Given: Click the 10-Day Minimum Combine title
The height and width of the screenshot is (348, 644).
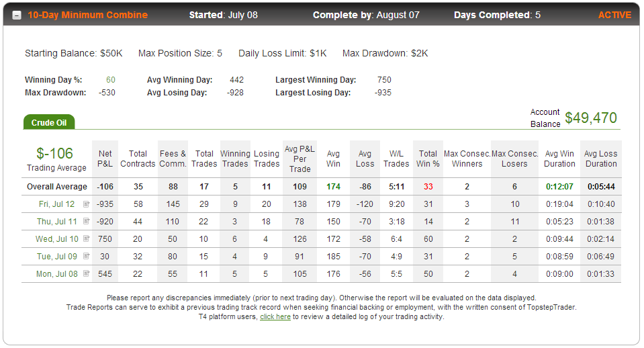Looking at the screenshot, I should [x=87, y=15].
